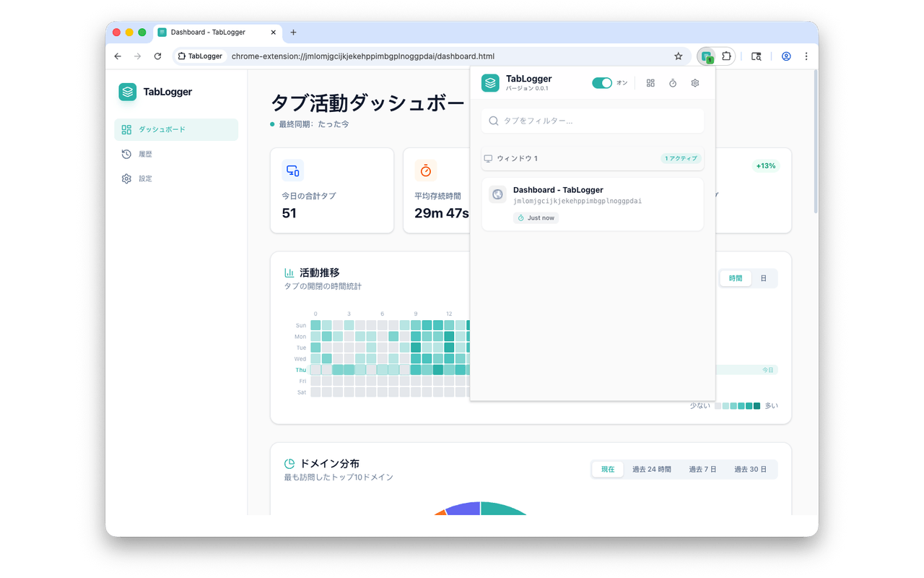The width and height of the screenshot is (924, 578).
Task: Open the tab search icon in toolbar
Action: 756,56
